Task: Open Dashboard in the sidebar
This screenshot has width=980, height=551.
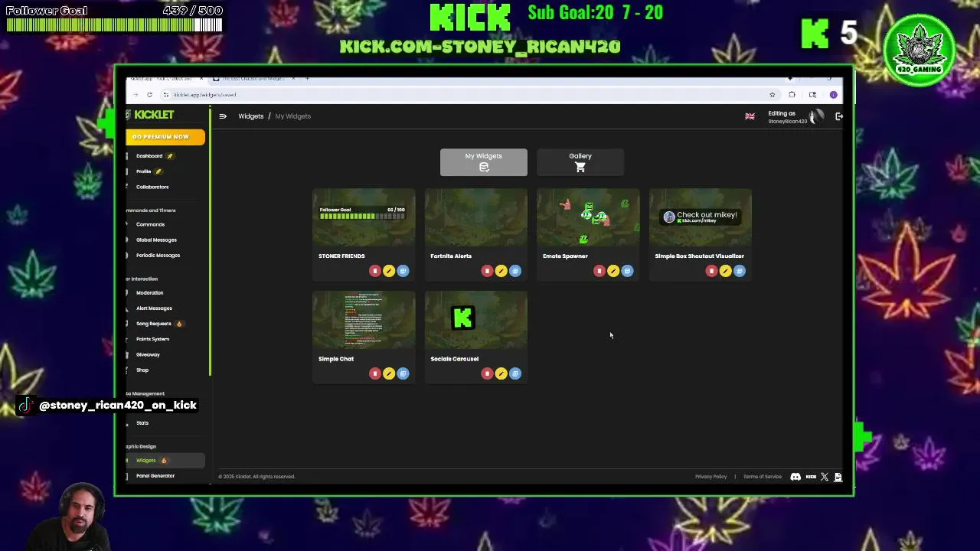Action: point(149,156)
